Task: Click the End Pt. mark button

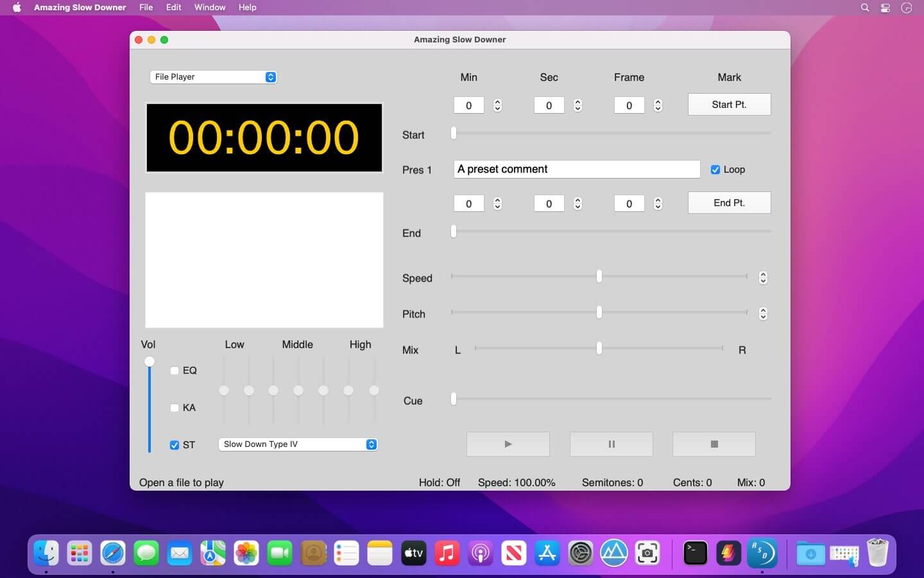Action: click(x=729, y=203)
